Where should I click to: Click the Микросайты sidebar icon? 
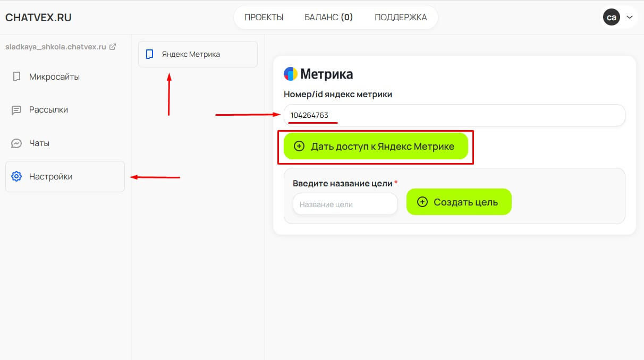[x=16, y=77]
